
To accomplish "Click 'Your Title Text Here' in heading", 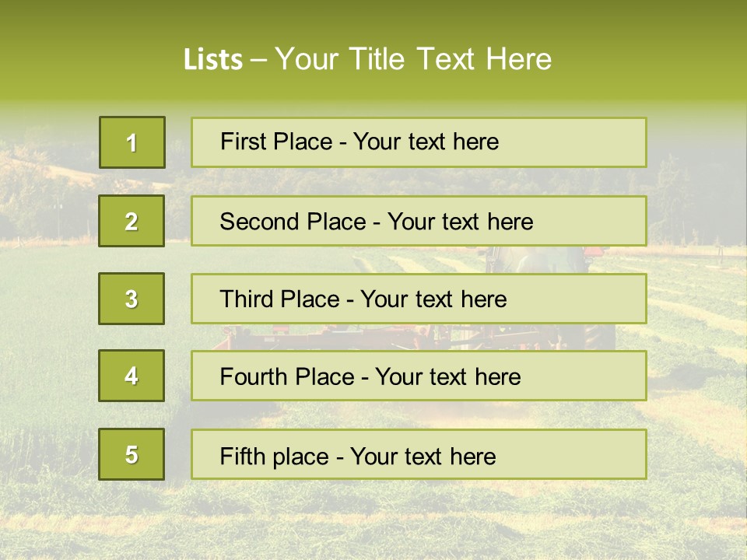I will pos(413,59).
